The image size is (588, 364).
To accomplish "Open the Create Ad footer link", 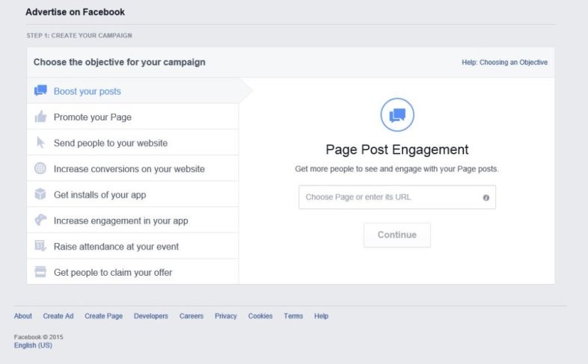I will coord(58,315).
